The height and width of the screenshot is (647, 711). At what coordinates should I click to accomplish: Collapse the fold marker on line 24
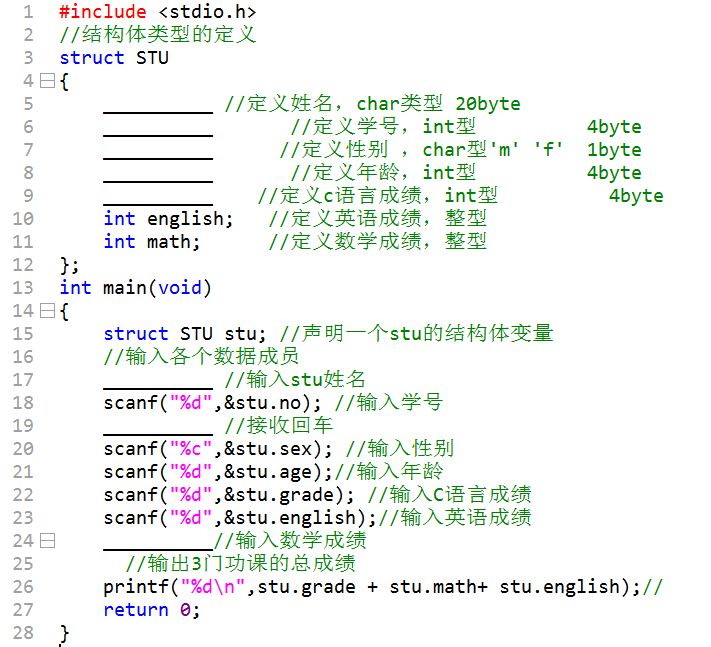coord(47,541)
